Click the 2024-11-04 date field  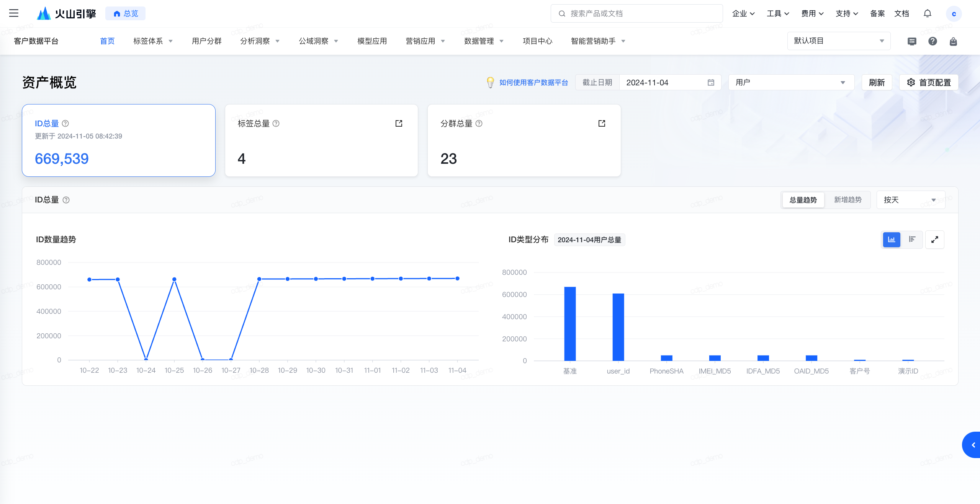(x=670, y=82)
